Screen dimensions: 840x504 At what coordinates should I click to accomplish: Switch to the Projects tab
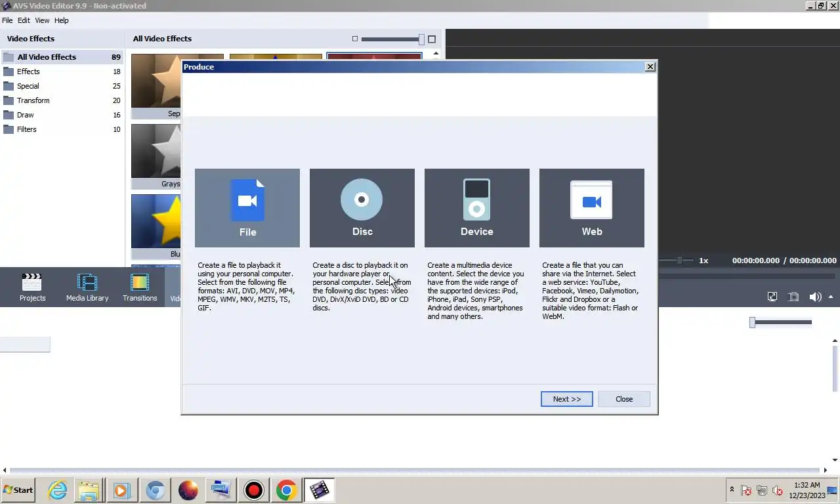(32, 287)
